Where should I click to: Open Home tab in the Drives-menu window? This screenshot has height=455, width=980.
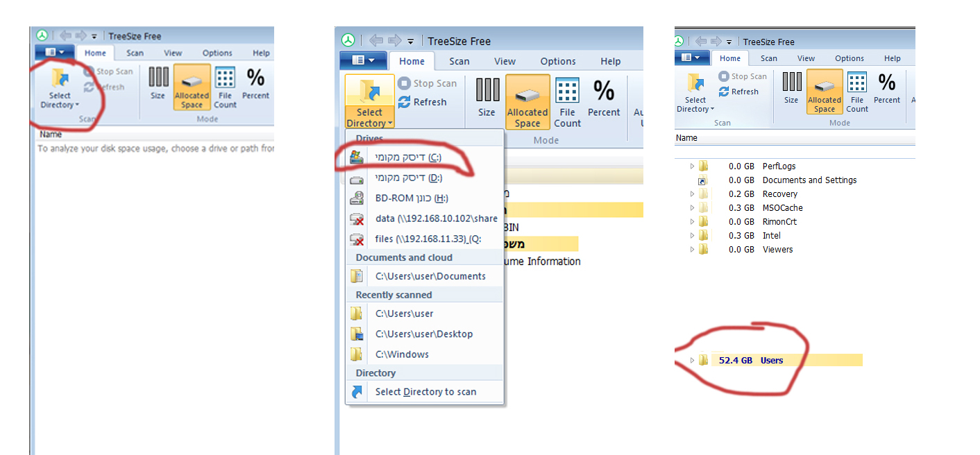click(412, 61)
